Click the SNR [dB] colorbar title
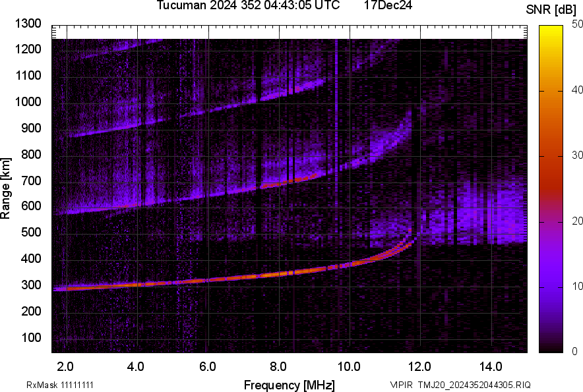Image resolution: width=583 pixels, height=392 pixels. [551, 10]
